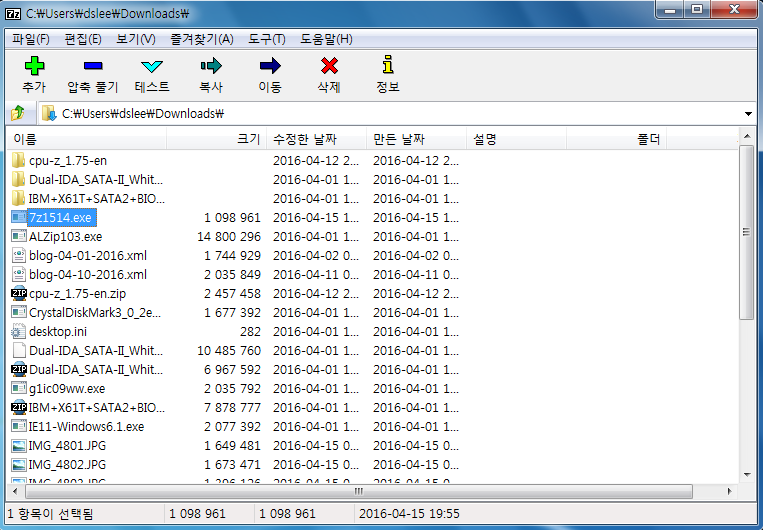Click horizontal scrollbar right arrow
Screen dimensions: 763x530
coord(730,492)
